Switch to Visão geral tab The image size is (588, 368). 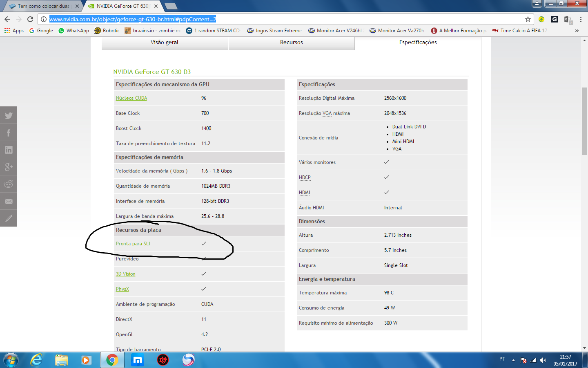tap(165, 43)
